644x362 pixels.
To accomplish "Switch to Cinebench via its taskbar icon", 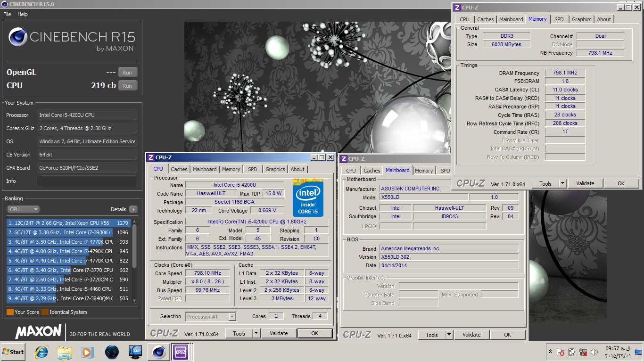I will coord(159,352).
